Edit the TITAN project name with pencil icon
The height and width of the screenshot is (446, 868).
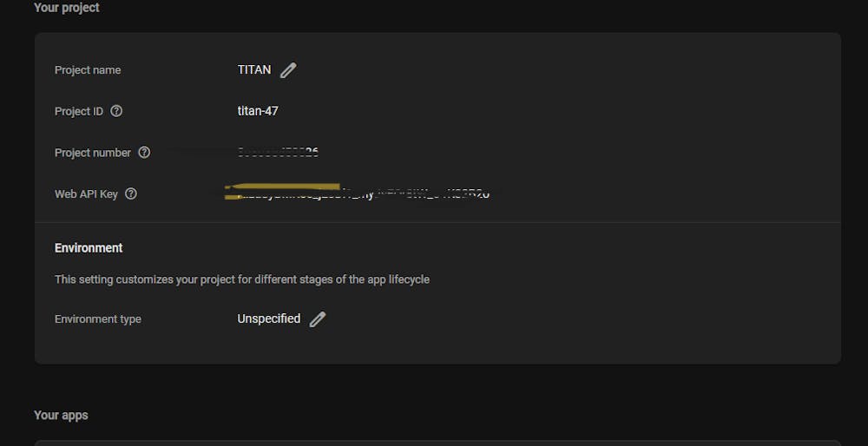click(x=288, y=70)
